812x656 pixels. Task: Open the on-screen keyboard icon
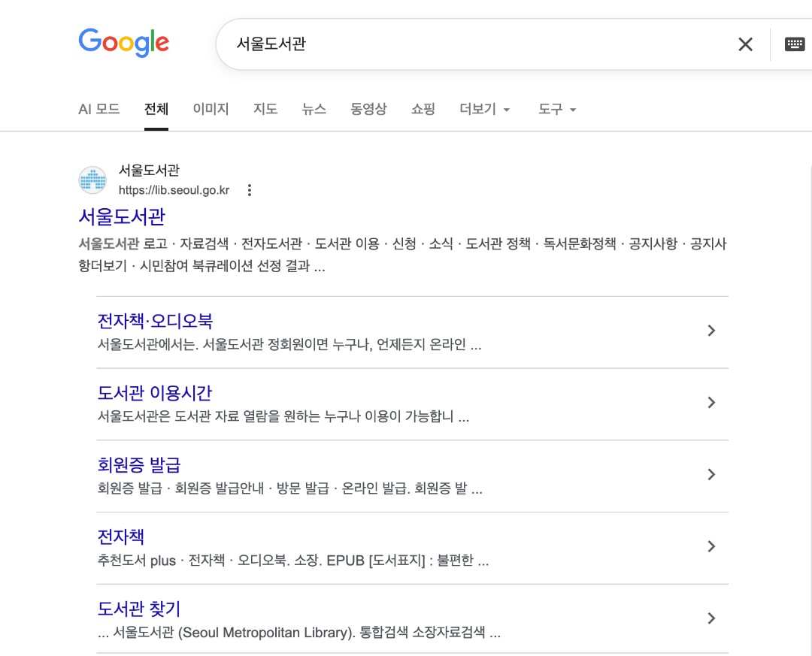795,44
